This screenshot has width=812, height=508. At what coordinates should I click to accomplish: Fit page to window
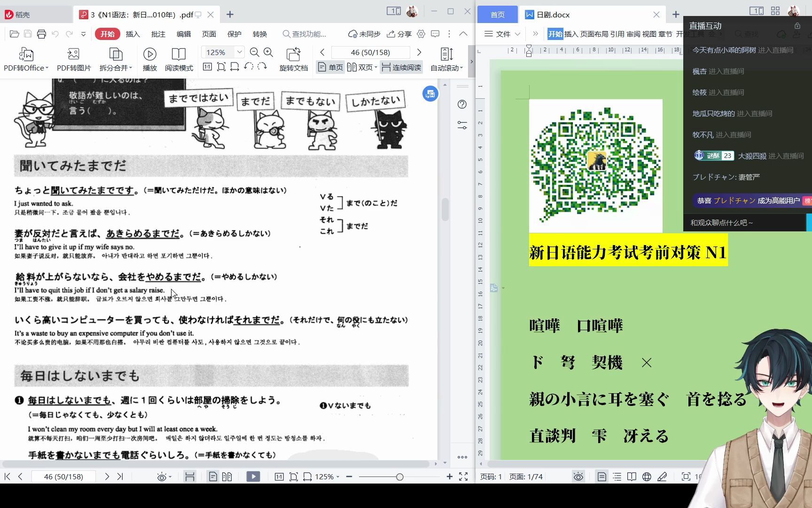pyautogui.click(x=221, y=67)
